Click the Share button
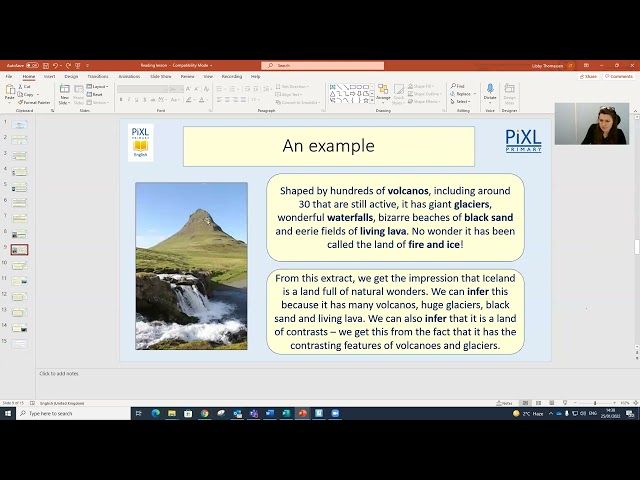The width and height of the screenshot is (640, 480). coord(588,76)
